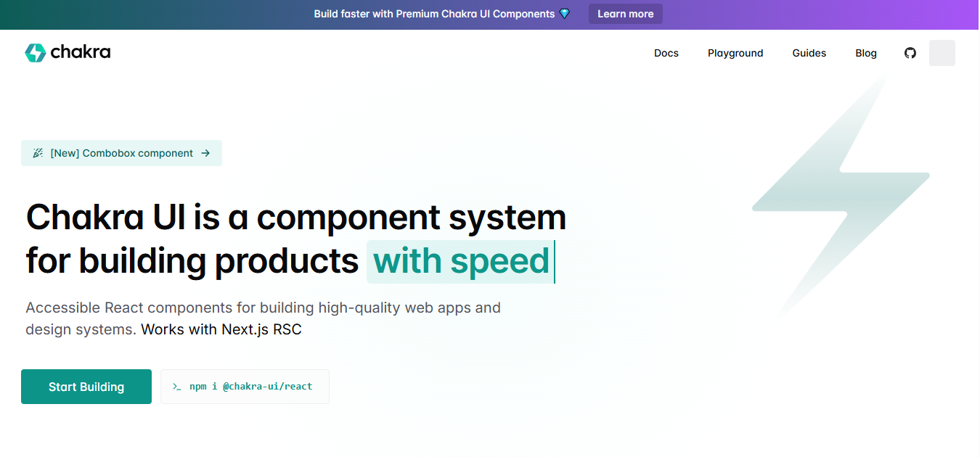Click the diamond emoji in the top banner
This screenshot has height=457, width=980.
(565, 14)
